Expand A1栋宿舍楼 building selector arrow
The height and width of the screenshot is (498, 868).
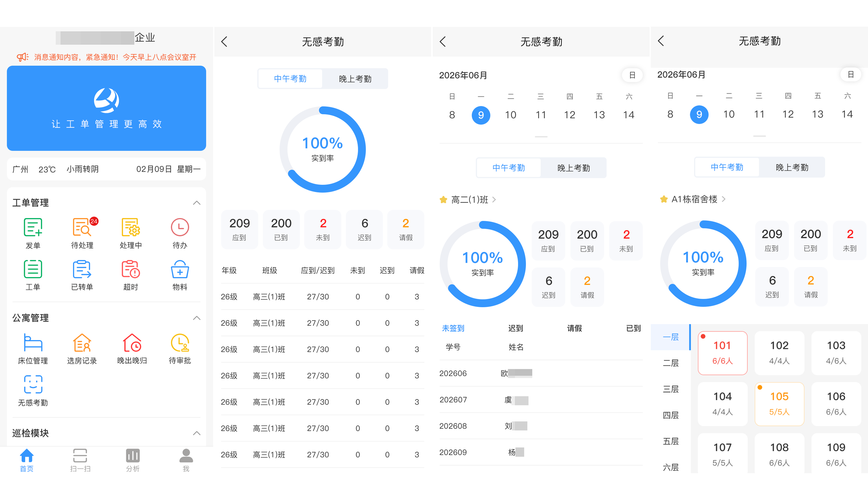click(723, 199)
